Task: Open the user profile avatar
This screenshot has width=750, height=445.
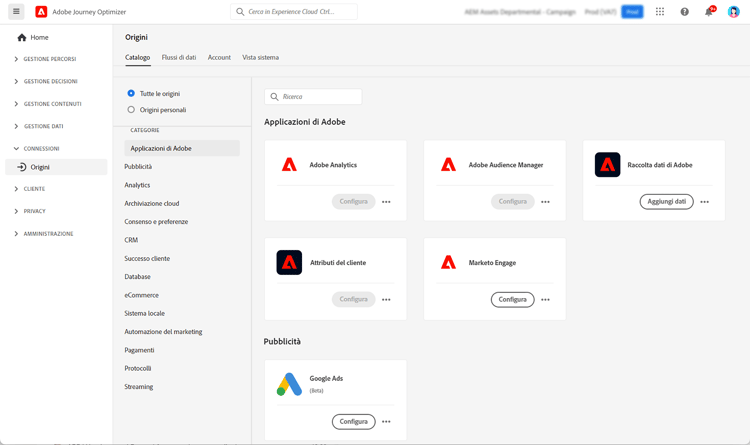Action: click(x=734, y=11)
